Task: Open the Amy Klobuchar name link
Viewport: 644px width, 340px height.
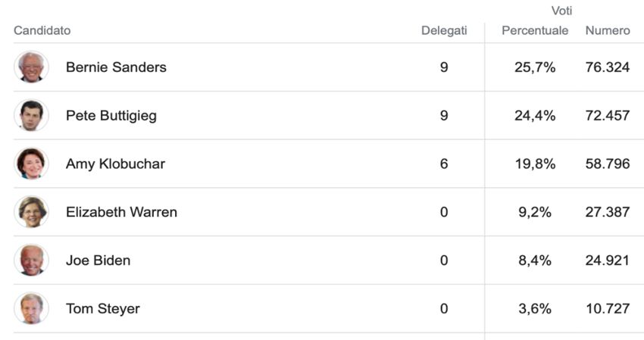Action: (x=115, y=164)
